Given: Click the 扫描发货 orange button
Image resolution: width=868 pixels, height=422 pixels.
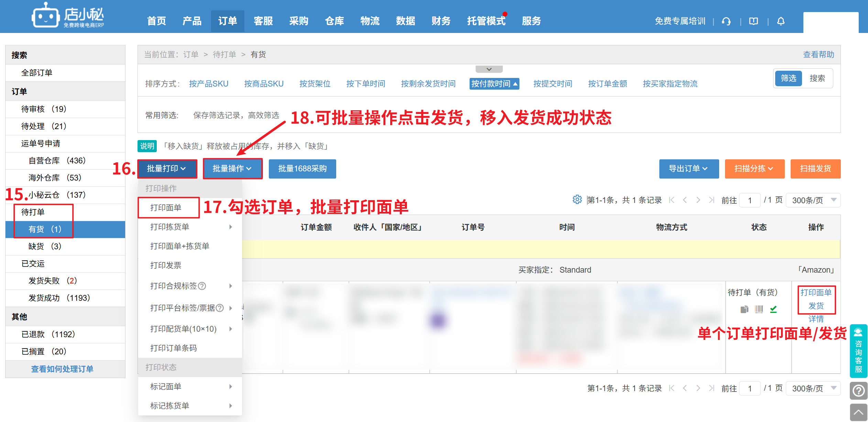Looking at the screenshot, I should tap(815, 169).
